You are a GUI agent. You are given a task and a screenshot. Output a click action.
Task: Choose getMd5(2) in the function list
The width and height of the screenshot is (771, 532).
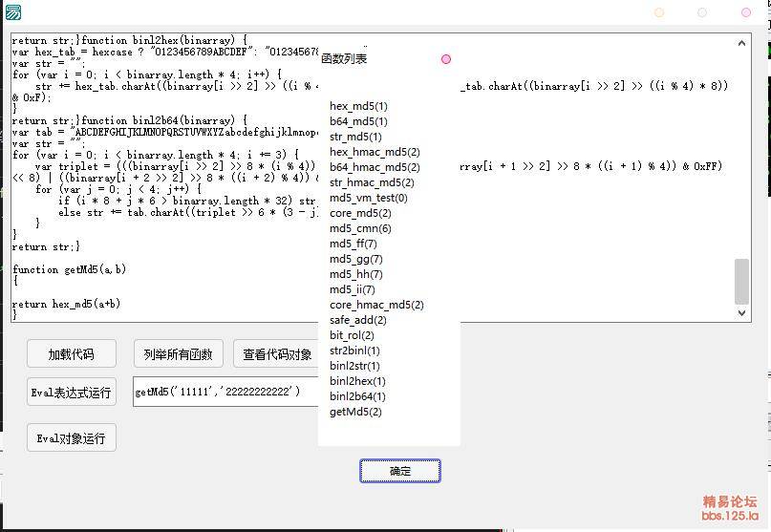(x=355, y=412)
